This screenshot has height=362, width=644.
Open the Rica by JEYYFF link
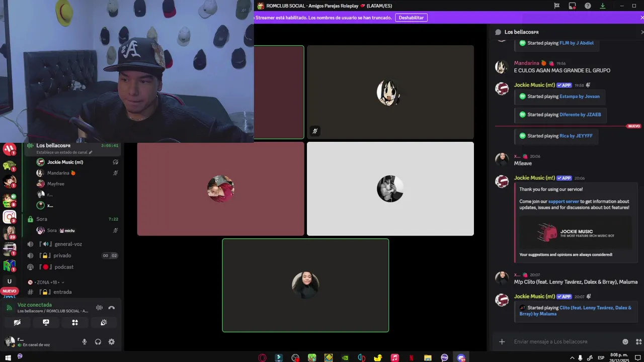(x=576, y=136)
